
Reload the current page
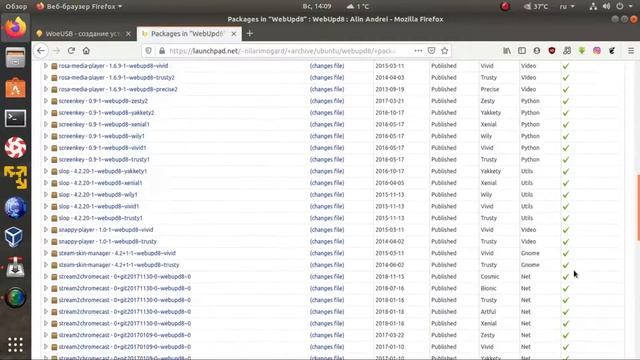point(71,51)
